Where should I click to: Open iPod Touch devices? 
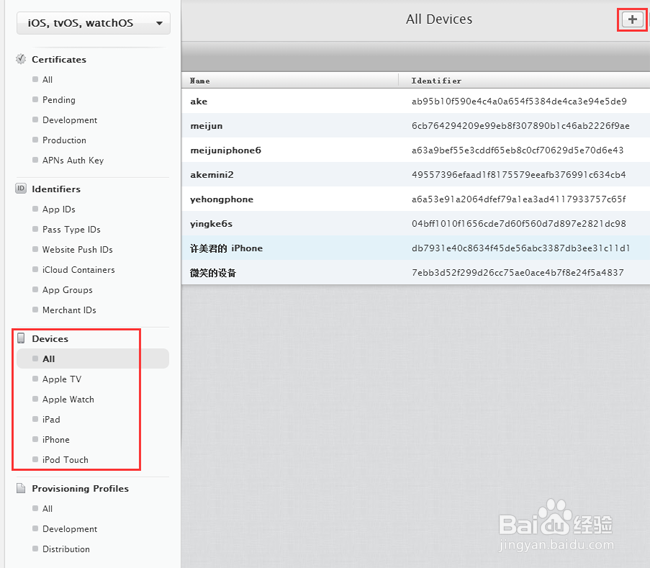click(65, 459)
